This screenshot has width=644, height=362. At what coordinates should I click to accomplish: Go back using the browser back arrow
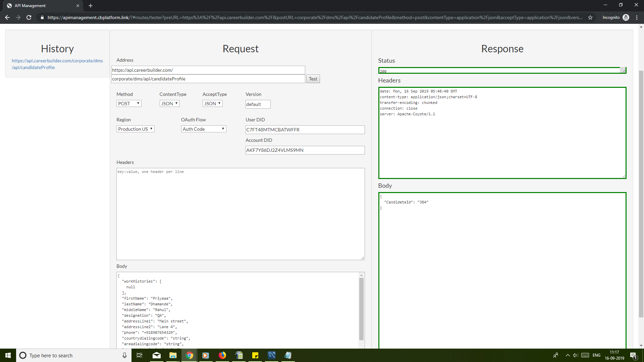[7, 17]
